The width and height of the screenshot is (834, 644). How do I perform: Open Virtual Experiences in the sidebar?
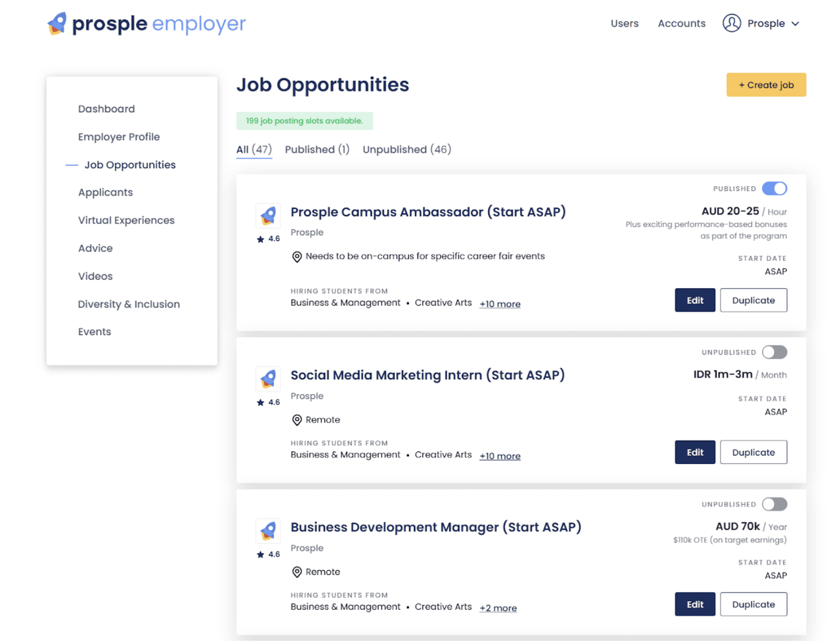click(x=126, y=220)
